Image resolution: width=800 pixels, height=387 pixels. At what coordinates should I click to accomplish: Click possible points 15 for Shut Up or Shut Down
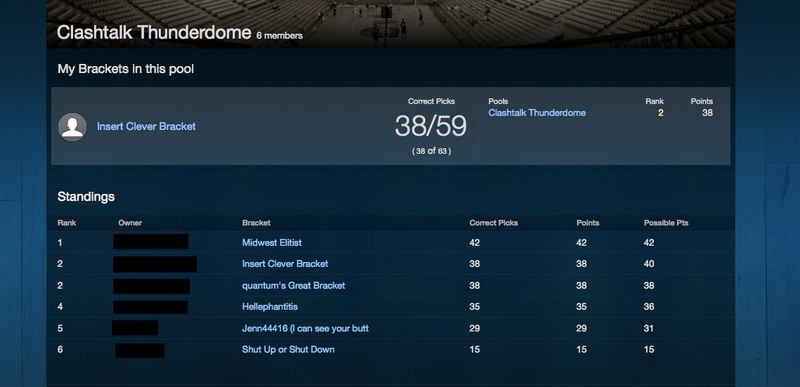(649, 349)
